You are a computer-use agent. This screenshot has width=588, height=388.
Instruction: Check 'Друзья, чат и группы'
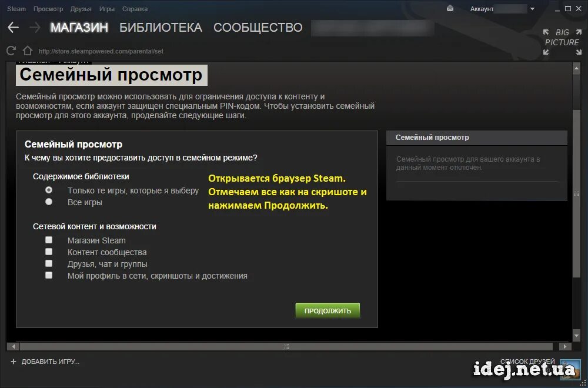(49, 263)
